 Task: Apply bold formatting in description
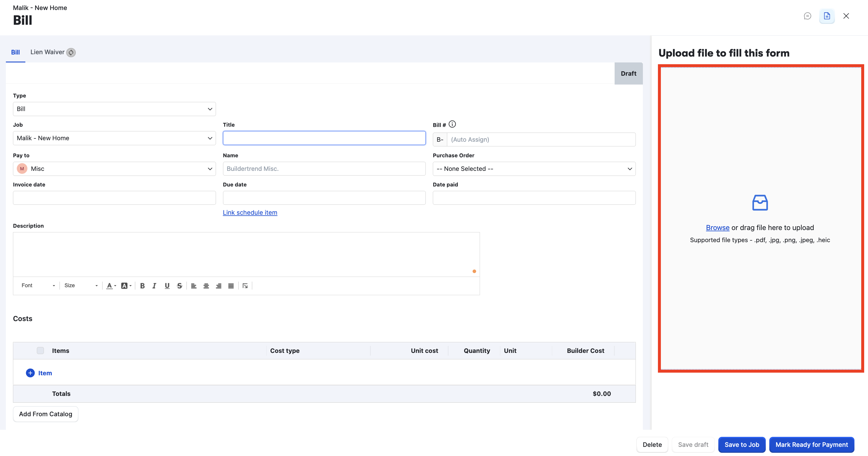[142, 286]
